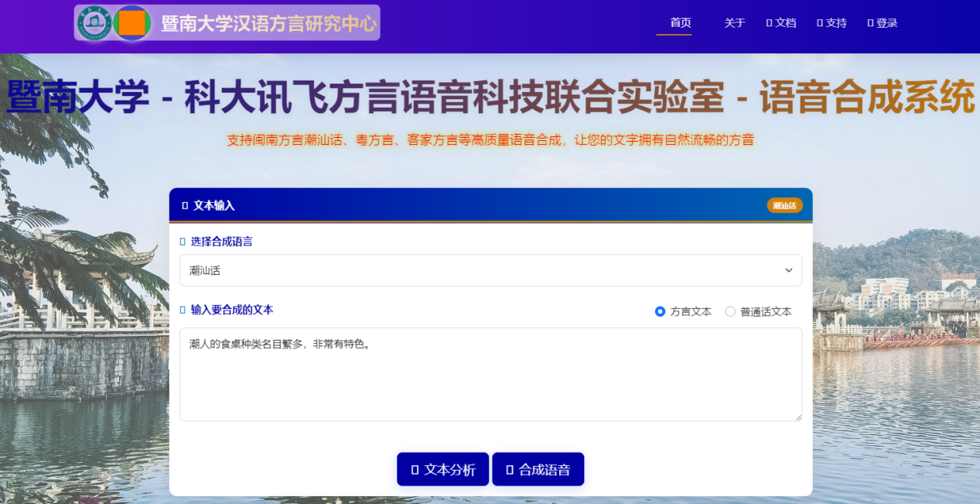Click the orange square logo in header
This screenshot has height=504, width=980.
coord(132,23)
